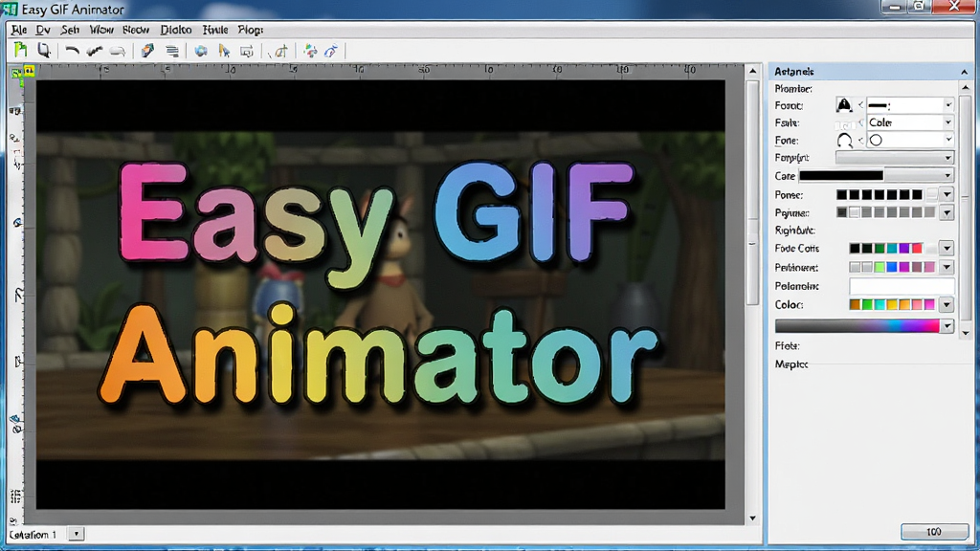Viewport: 980px width, 551px height.
Task: Collapse the Astanels panel header chevron
Action: tap(964, 72)
